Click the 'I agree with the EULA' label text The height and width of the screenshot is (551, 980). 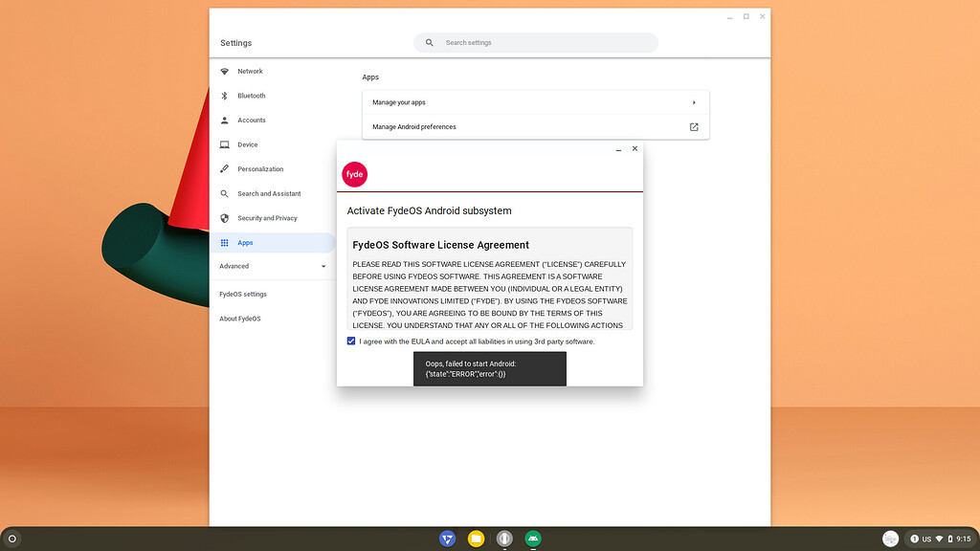pyautogui.click(x=477, y=342)
